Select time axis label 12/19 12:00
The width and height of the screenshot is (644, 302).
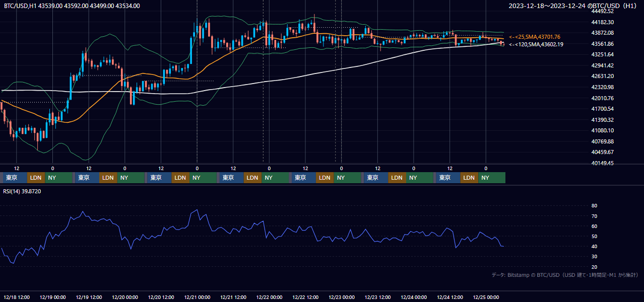coord(89,297)
